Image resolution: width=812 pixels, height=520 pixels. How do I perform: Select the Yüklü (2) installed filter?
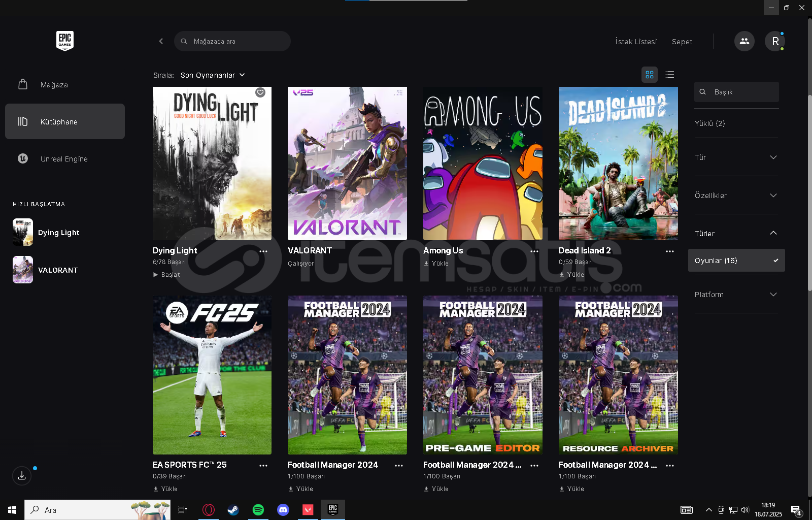tap(710, 123)
